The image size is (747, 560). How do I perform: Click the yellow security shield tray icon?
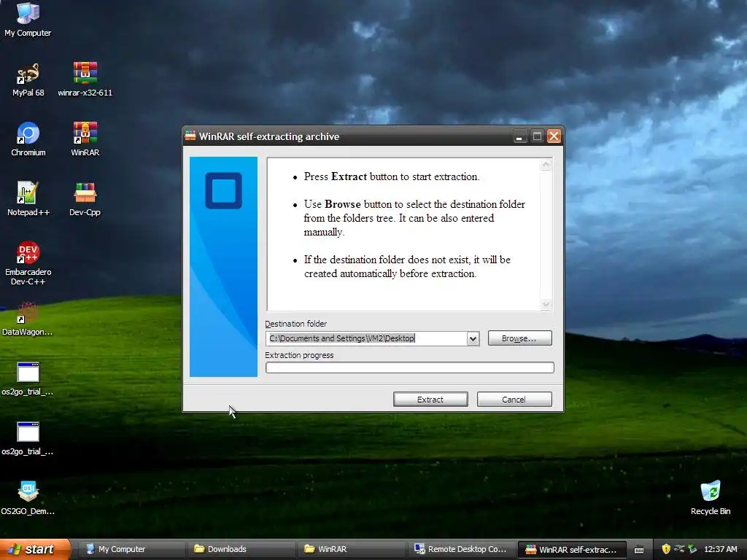pyautogui.click(x=666, y=549)
